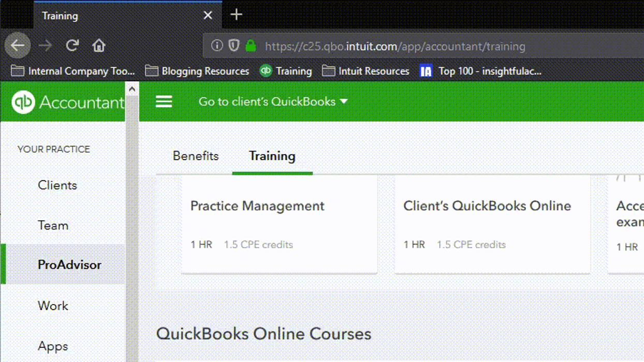Open the Client's QuickBooks Online course card
This screenshot has width=644, height=362.
(492, 224)
